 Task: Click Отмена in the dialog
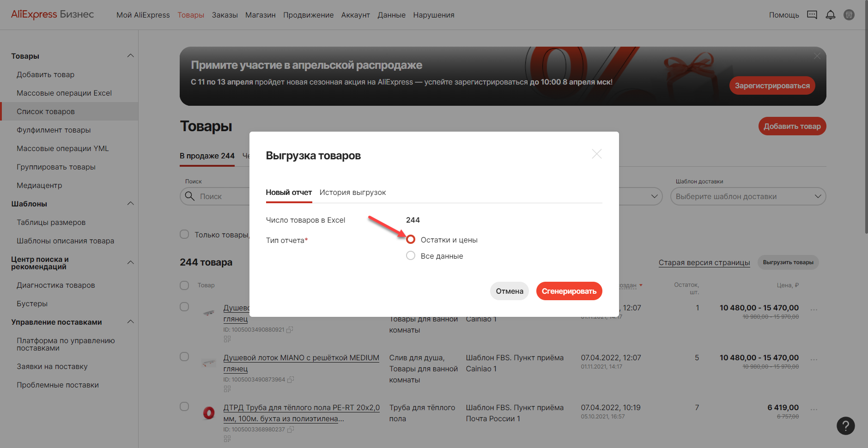pos(510,291)
